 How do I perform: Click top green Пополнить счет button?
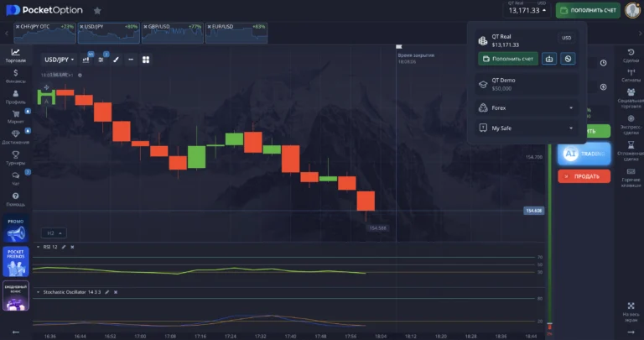click(588, 11)
